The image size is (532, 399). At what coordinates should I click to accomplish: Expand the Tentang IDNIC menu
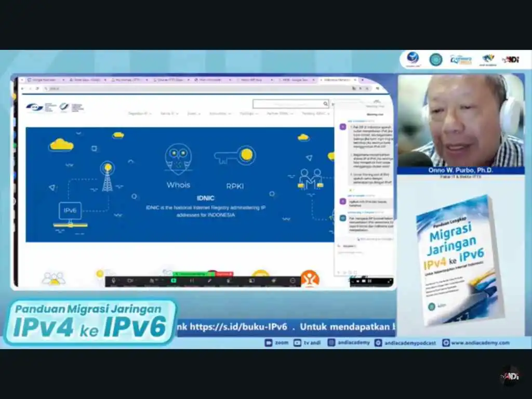[x=315, y=114]
